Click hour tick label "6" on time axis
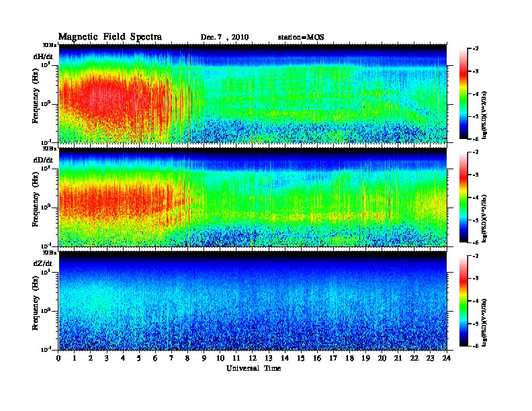Screen dimensions: 532x411 coord(155,358)
